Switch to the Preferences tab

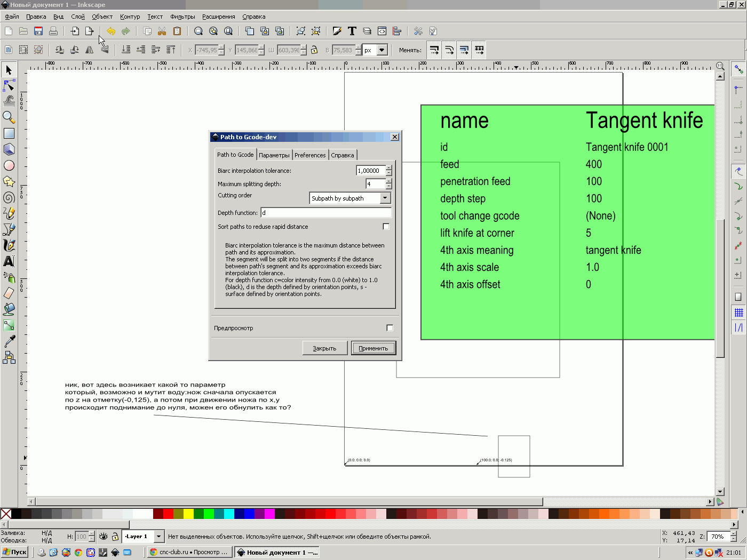tap(310, 155)
